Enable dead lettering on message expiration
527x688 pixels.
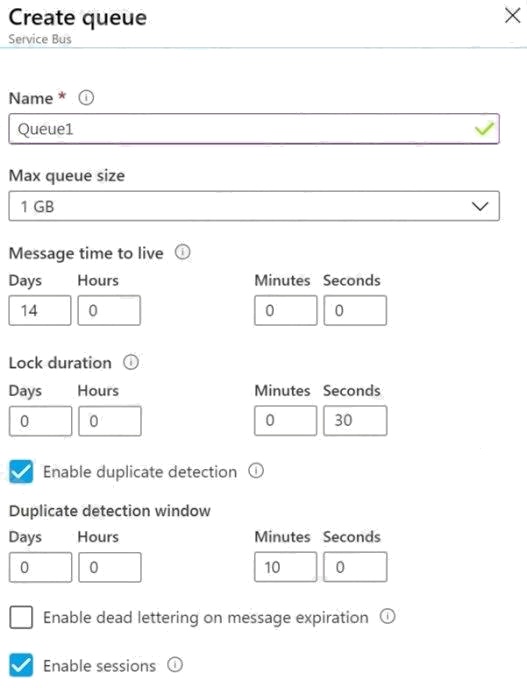(21, 617)
